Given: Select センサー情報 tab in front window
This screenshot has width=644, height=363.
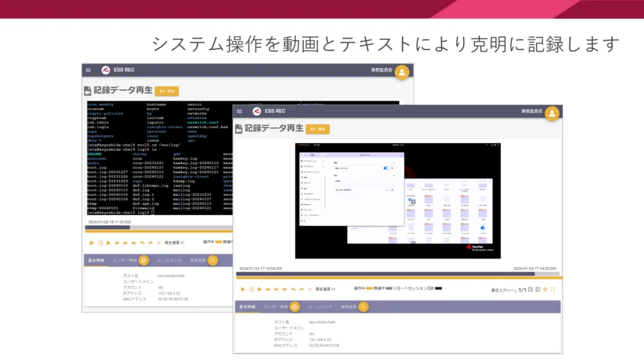Looking at the screenshot, I should [x=276, y=307].
